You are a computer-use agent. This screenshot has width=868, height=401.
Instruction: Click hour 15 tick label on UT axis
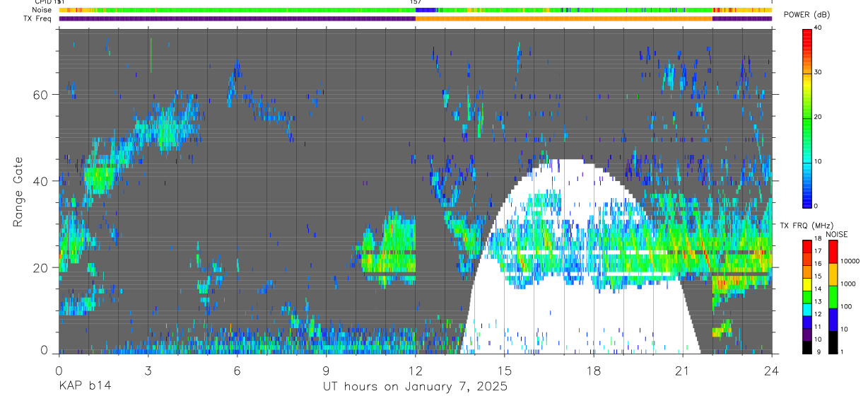(x=505, y=369)
